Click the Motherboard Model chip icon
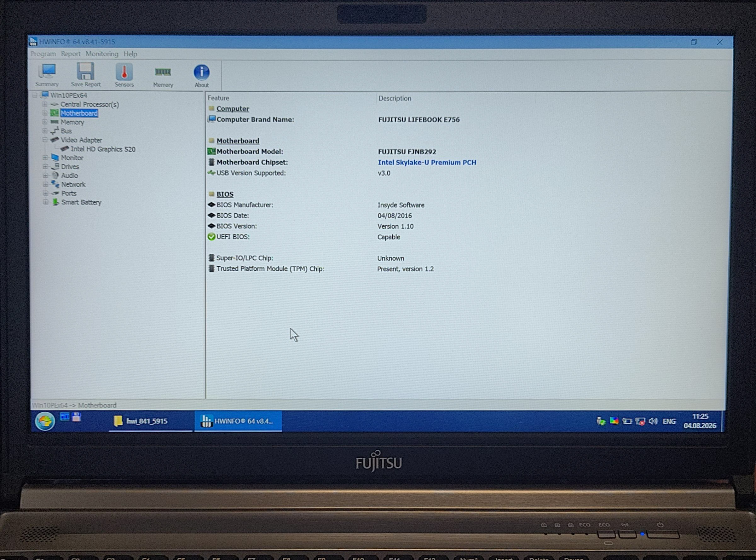 tap(211, 151)
